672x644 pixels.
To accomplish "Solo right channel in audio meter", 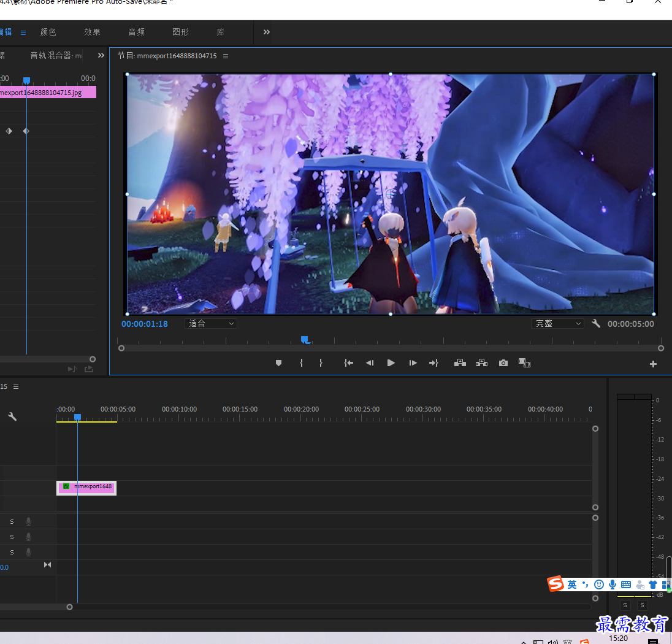I will (642, 605).
